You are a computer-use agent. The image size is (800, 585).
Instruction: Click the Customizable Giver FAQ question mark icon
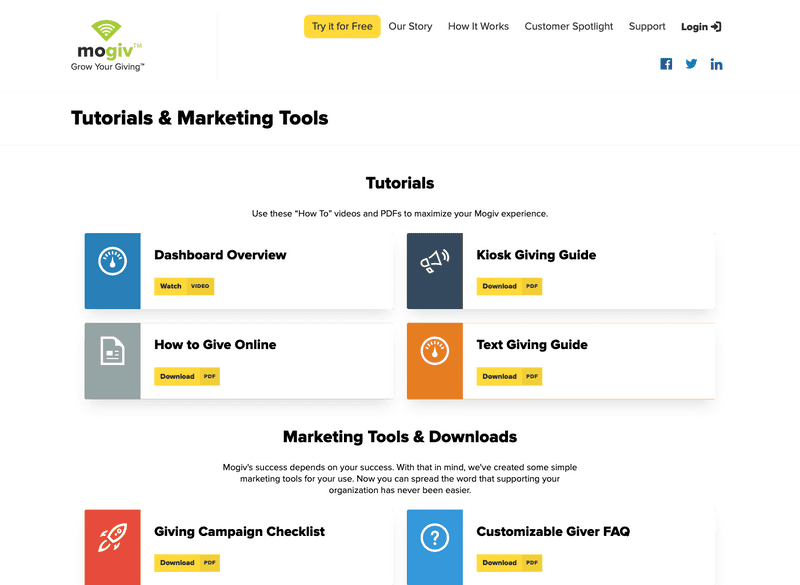435,538
